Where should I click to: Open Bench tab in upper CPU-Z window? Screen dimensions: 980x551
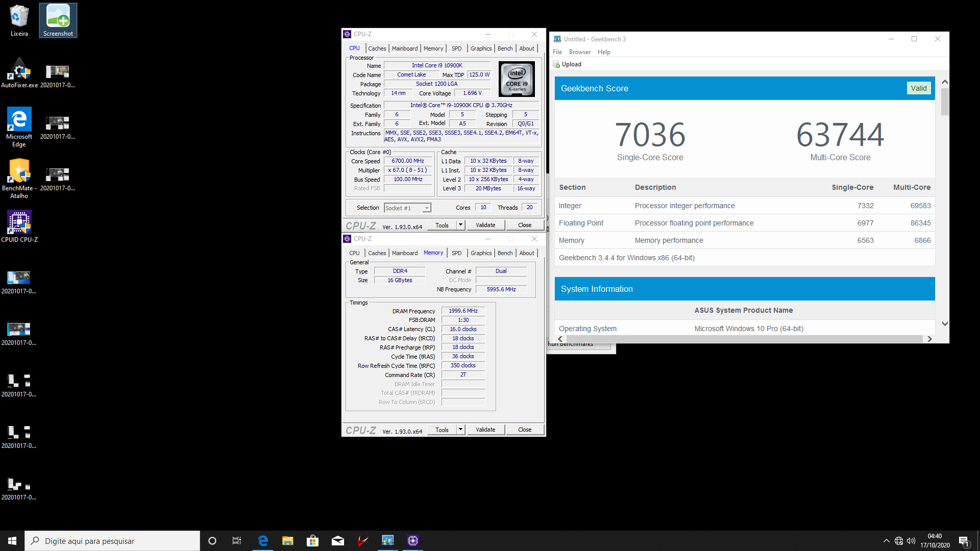(505, 48)
